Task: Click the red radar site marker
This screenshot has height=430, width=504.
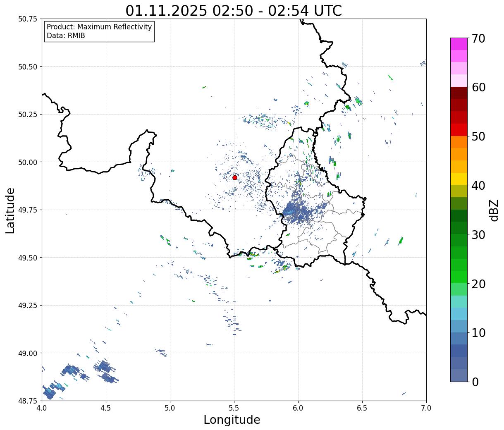Action: click(x=235, y=177)
